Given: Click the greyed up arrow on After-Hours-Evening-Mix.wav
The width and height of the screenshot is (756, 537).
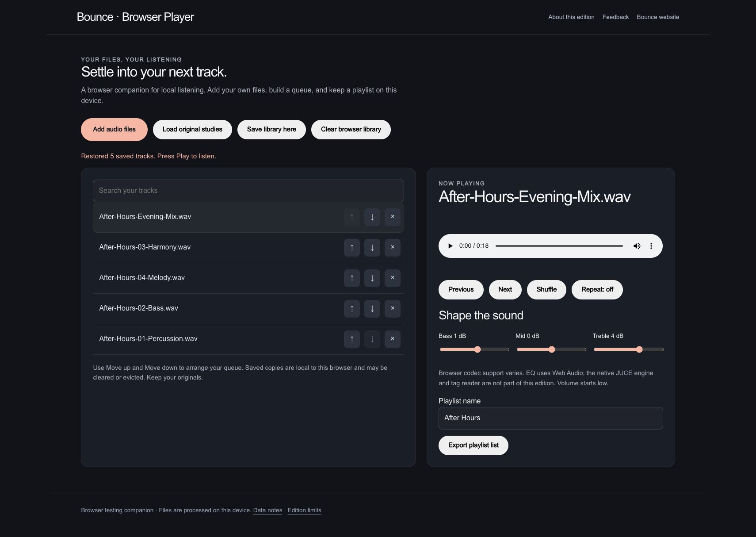Looking at the screenshot, I should coord(352,217).
